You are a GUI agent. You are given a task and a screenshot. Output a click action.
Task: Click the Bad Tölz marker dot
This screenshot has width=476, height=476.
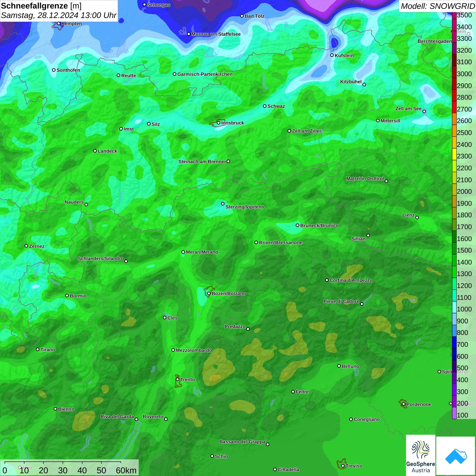coord(242,16)
